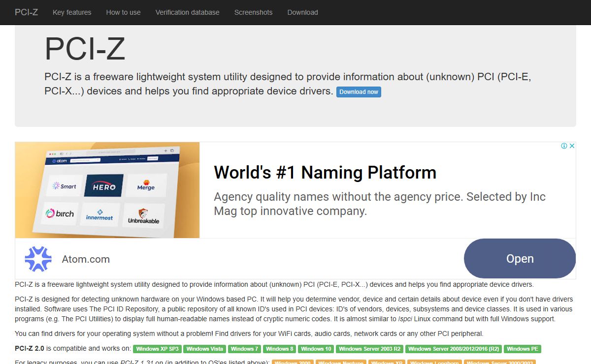Click the bold PCI-Z 2.0 text
The width and height of the screenshot is (591, 364).
coord(30,349)
